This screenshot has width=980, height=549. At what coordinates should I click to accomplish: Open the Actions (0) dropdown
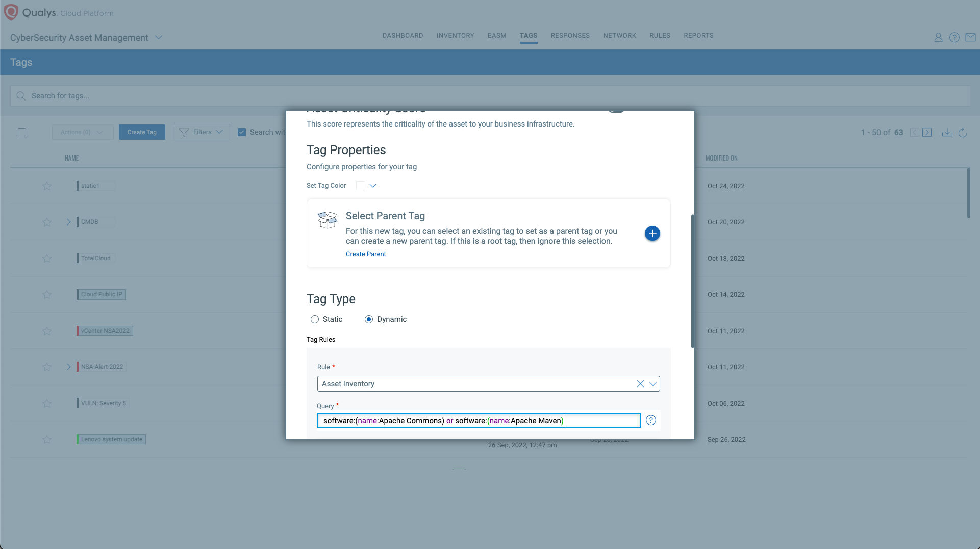point(82,132)
